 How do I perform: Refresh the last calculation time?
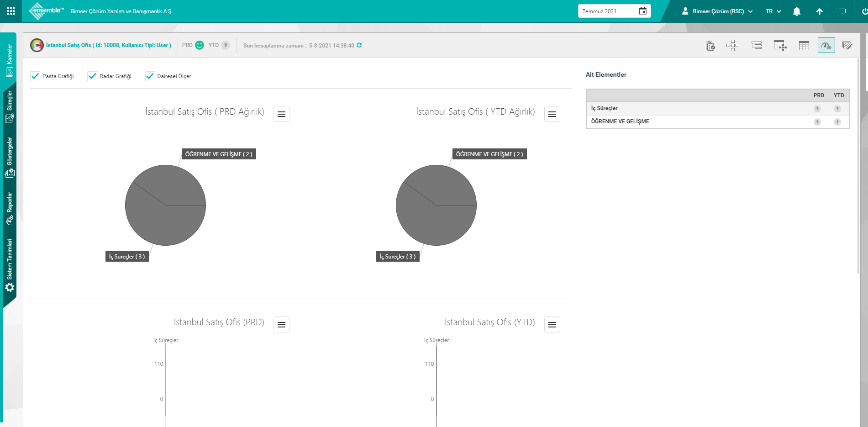coord(359,45)
